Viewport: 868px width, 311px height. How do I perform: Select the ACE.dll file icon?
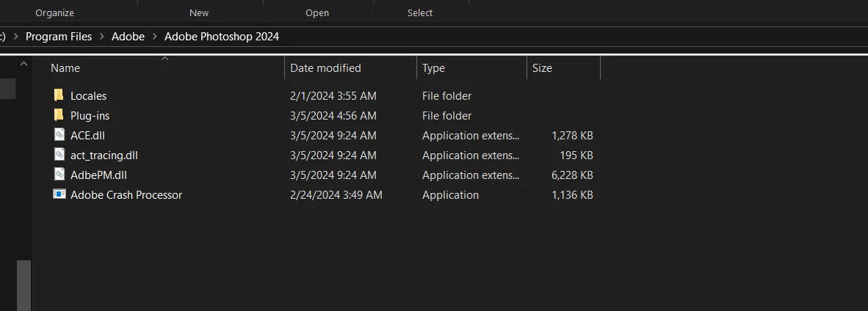pos(59,135)
